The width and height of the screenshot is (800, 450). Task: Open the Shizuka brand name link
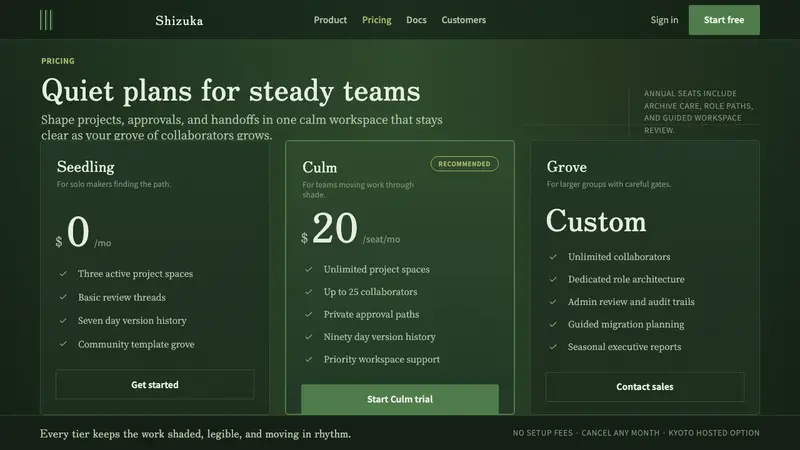click(x=179, y=20)
